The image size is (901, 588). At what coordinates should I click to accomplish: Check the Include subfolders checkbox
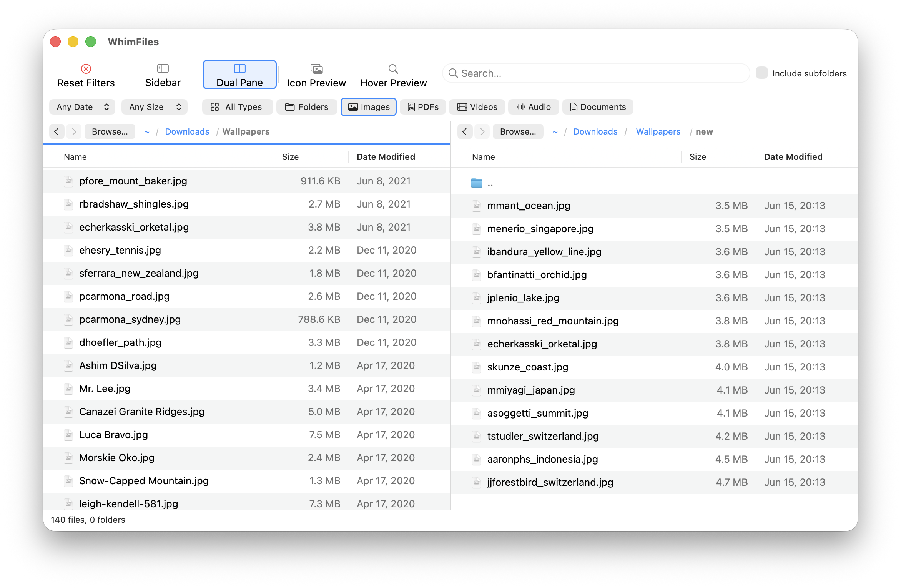761,73
